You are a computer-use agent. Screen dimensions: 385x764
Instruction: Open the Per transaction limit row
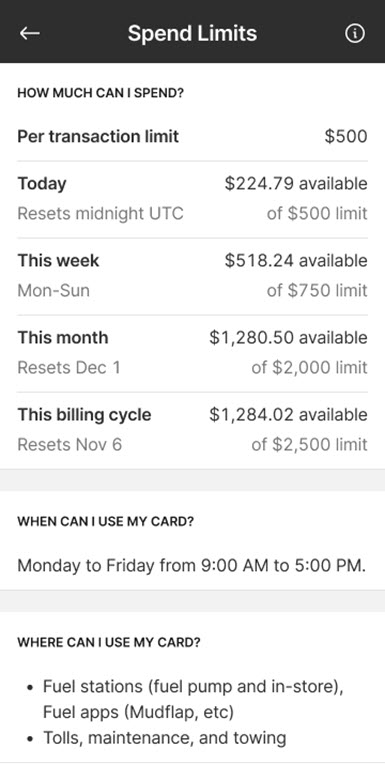[x=192, y=136]
